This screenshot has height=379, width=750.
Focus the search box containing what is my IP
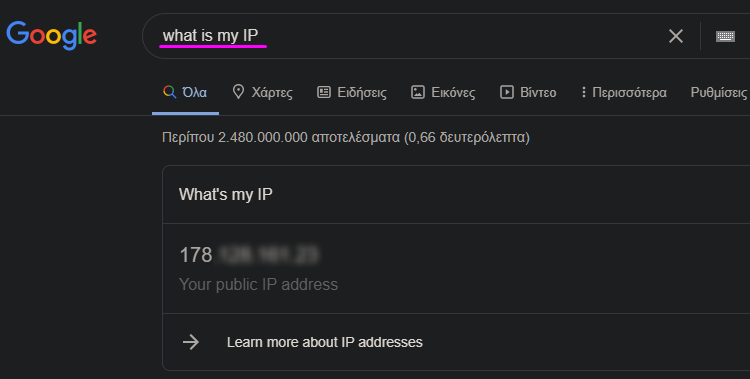(411, 36)
